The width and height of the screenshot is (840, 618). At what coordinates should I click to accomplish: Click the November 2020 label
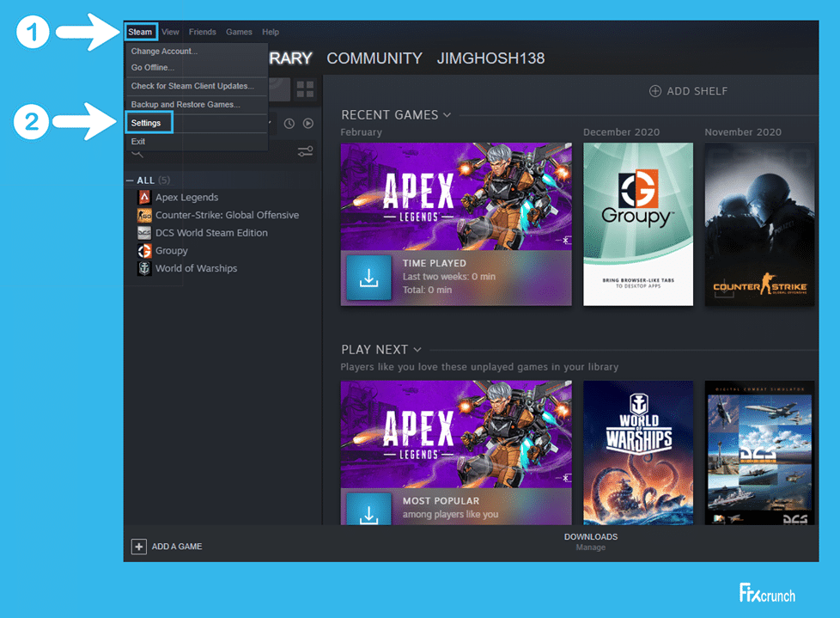click(x=743, y=132)
